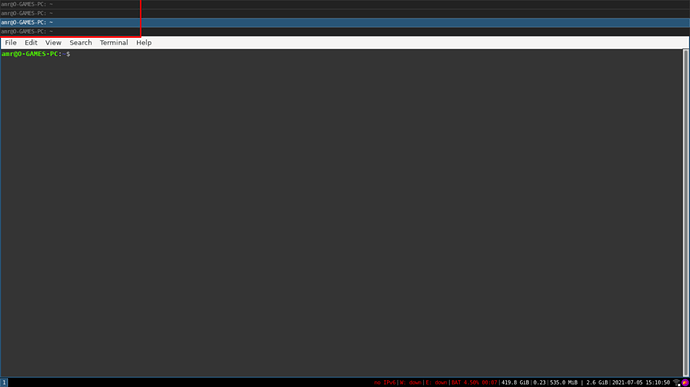The image size is (690, 387).
Task: Switch to workspace 1 in the status bar
Action: (x=4, y=383)
